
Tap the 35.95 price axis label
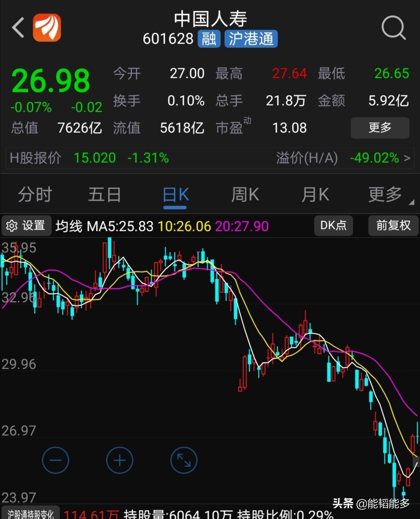click(19, 248)
